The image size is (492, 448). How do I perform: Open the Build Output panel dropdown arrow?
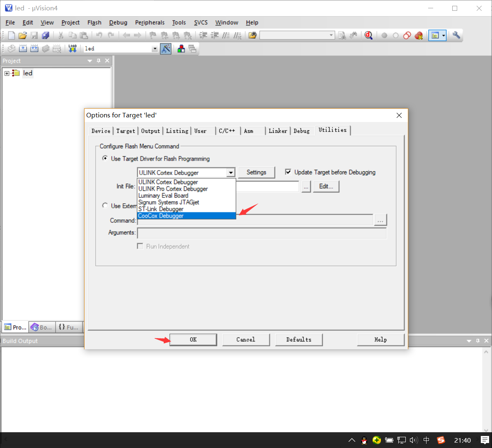click(x=469, y=341)
